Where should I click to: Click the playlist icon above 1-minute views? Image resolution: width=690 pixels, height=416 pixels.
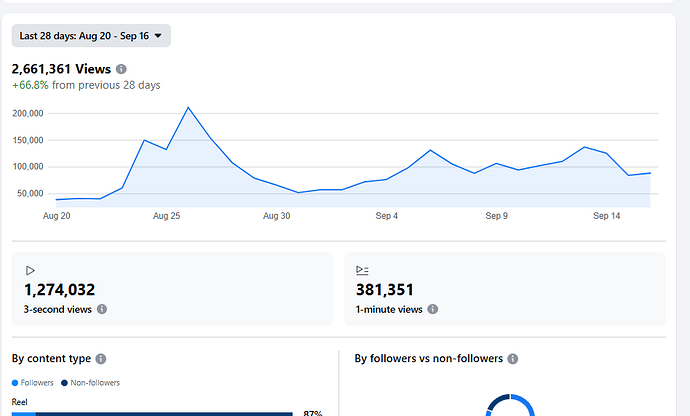click(362, 270)
